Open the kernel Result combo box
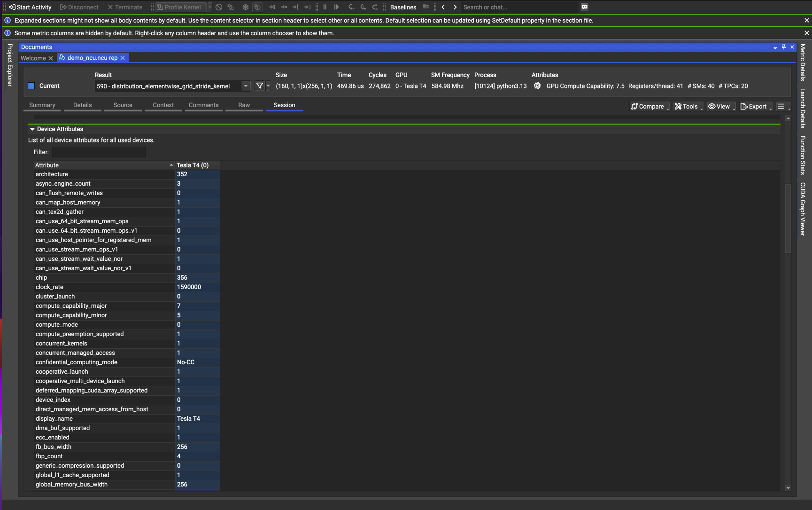The height and width of the screenshot is (510, 812). [x=172, y=86]
